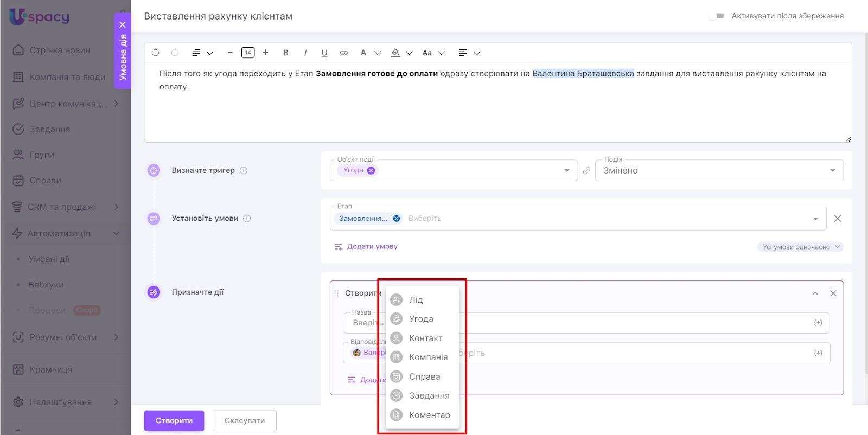Screen dimensions: 868x435
Task: Underline the selected text
Action: [324, 53]
